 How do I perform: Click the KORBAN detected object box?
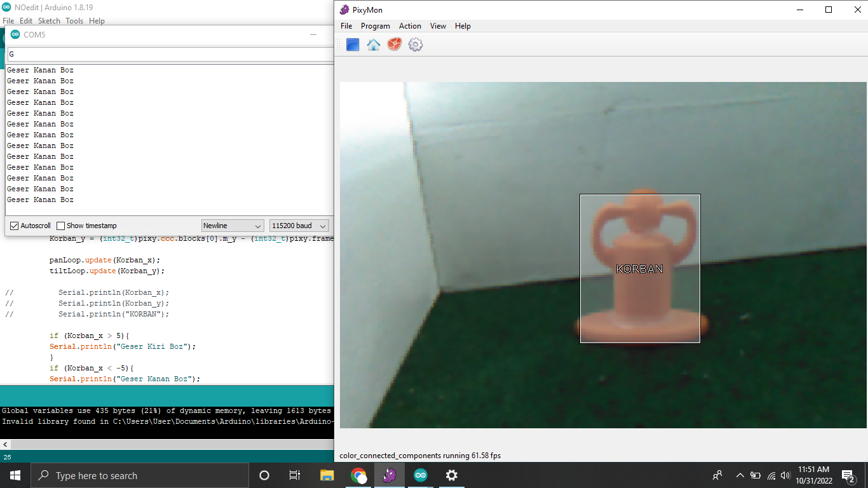639,268
